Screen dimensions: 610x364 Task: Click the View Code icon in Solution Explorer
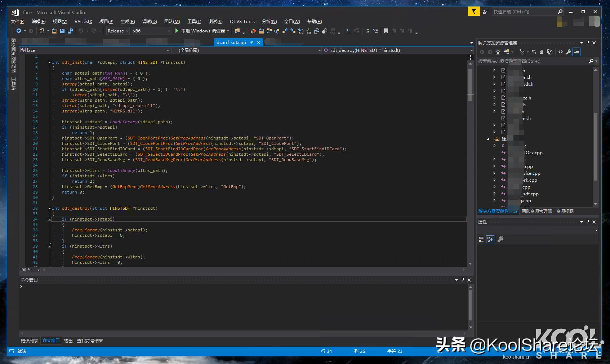[x=560, y=52]
